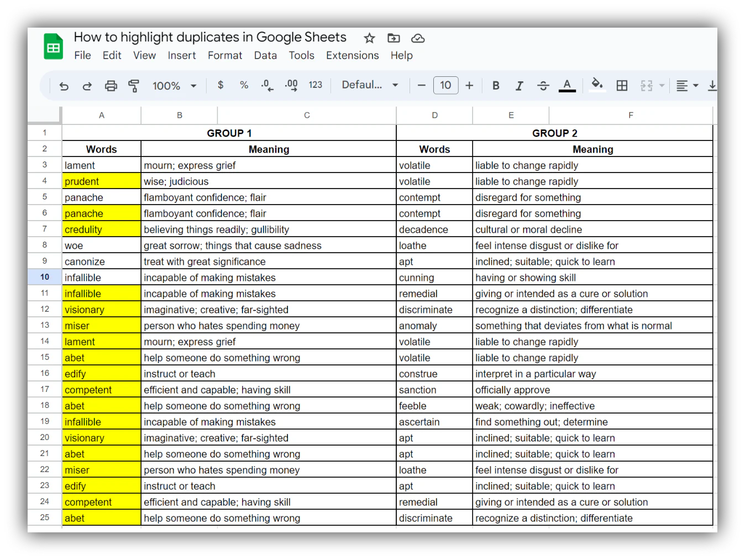Viewport: 745px width, 560px height.
Task: Expand the merge cells dropdown arrow
Action: coord(662,86)
